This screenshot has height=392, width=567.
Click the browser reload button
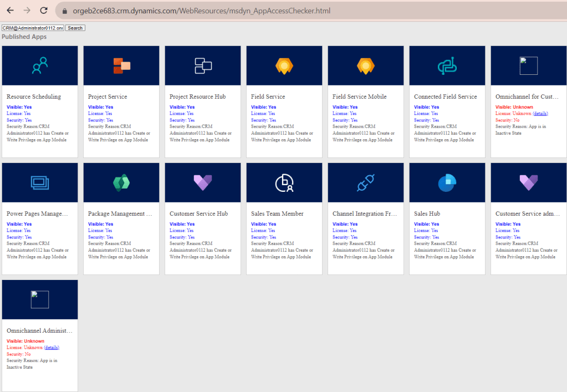click(44, 11)
